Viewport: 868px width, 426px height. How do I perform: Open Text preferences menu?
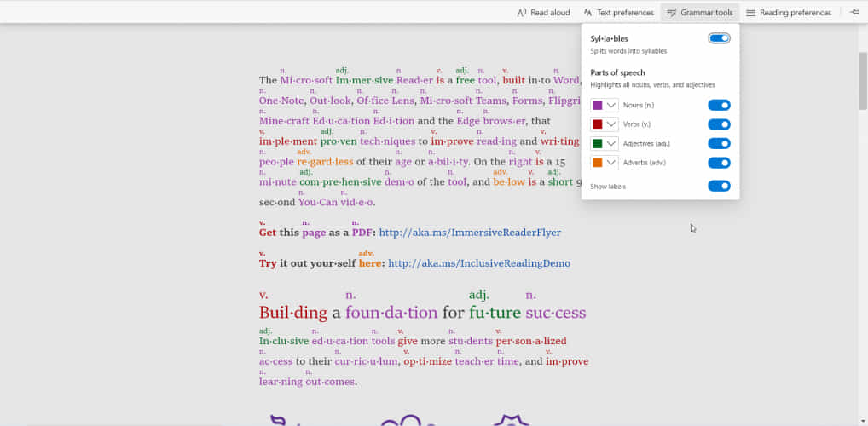tap(618, 12)
